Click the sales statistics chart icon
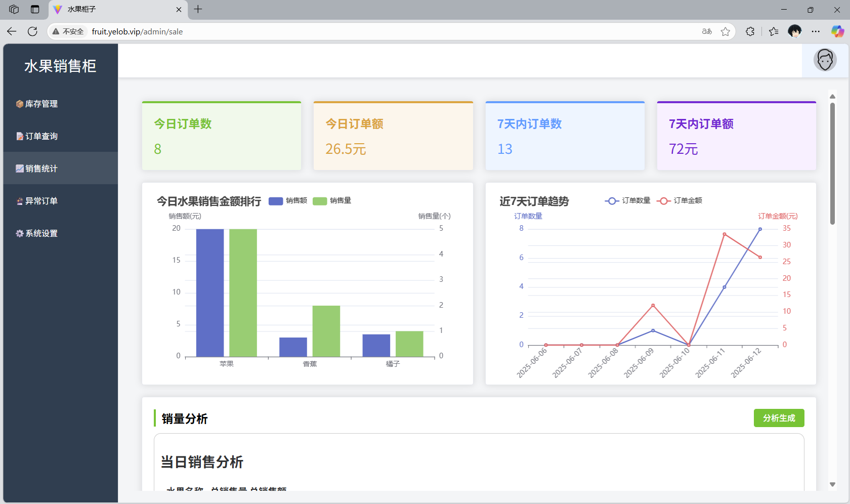This screenshot has width=850, height=504. point(19,169)
